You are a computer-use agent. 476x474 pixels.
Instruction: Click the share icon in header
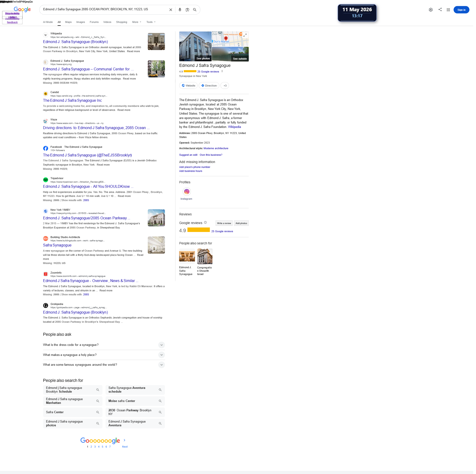tap(442, 10)
